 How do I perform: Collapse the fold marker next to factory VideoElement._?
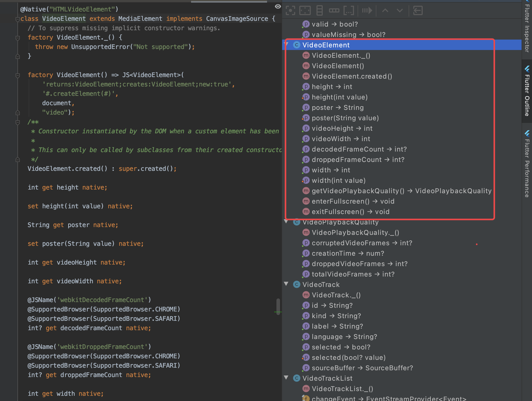[x=17, y=38]
